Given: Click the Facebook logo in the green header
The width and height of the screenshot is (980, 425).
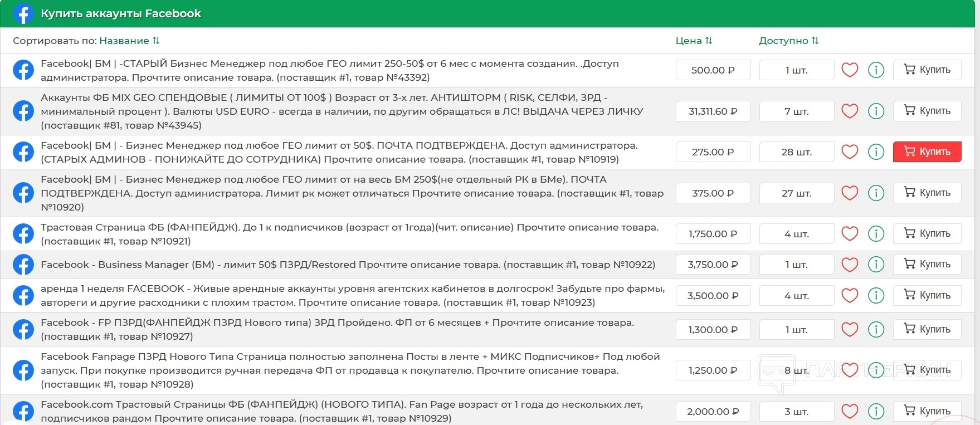Looking at the screenshot, I should (x=23, y=14).
